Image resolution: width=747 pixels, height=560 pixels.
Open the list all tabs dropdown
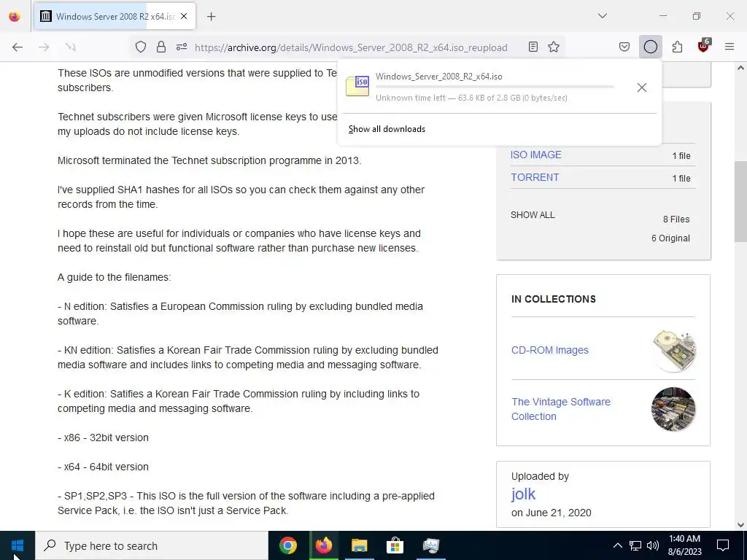(602, 16)
